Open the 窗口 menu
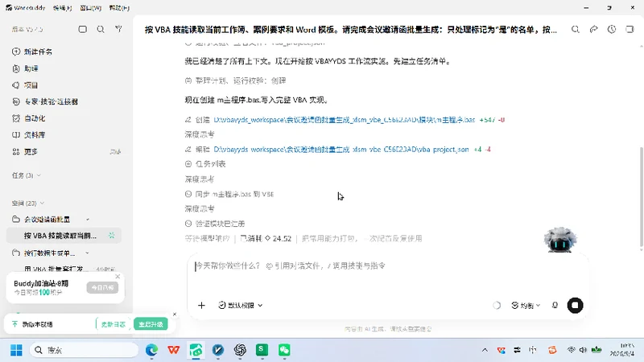This screenshot has width=644, height=362. coord(90,8)
